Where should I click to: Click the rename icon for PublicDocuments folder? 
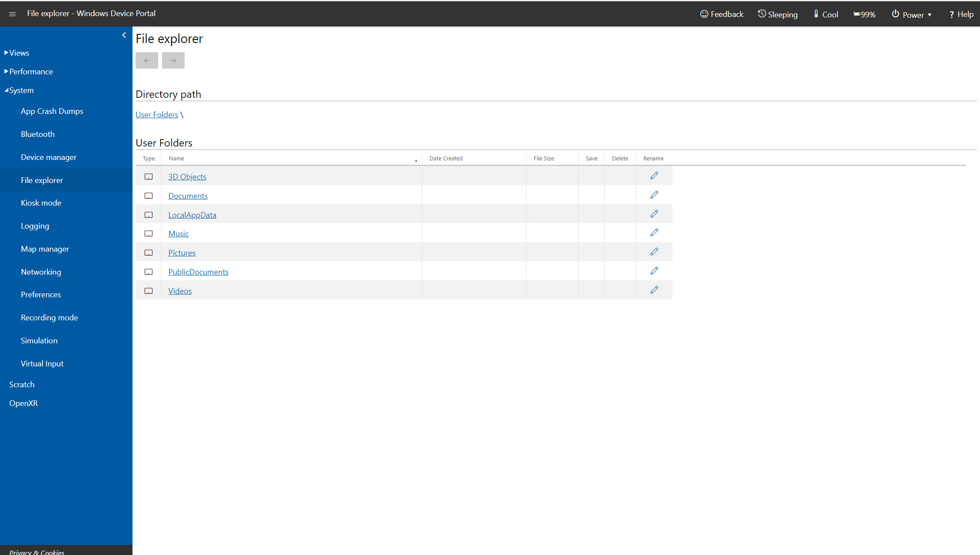[x=654, y=271]
